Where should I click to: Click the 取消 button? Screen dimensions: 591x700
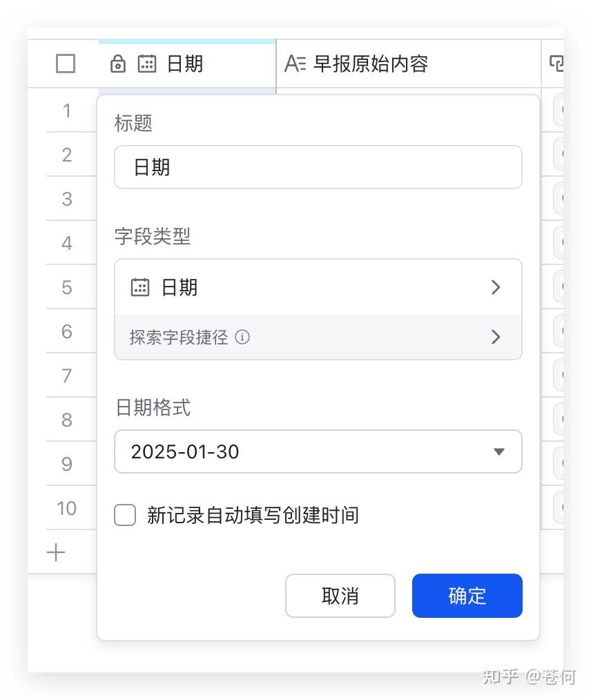tap(340, 596)
